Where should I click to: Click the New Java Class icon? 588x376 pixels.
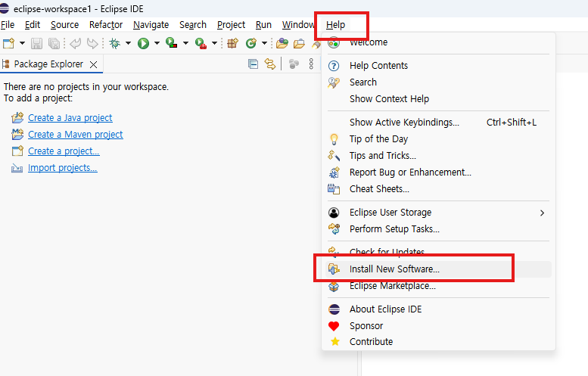click(x=251, y=43)
